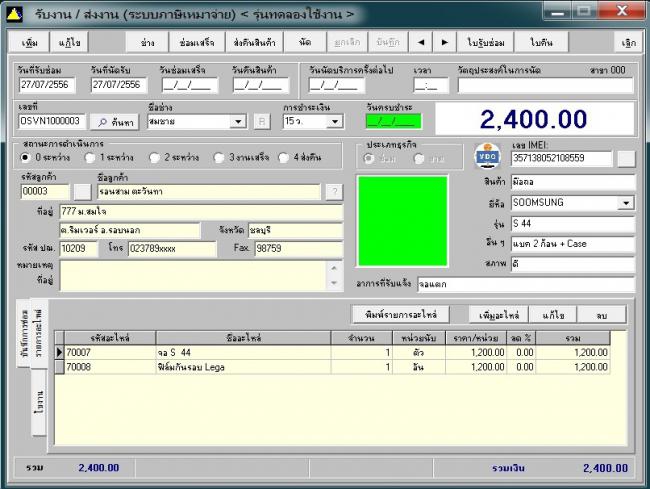Click the question mark button beside customer name
The image size is (650, 489).
pos(333,191)
